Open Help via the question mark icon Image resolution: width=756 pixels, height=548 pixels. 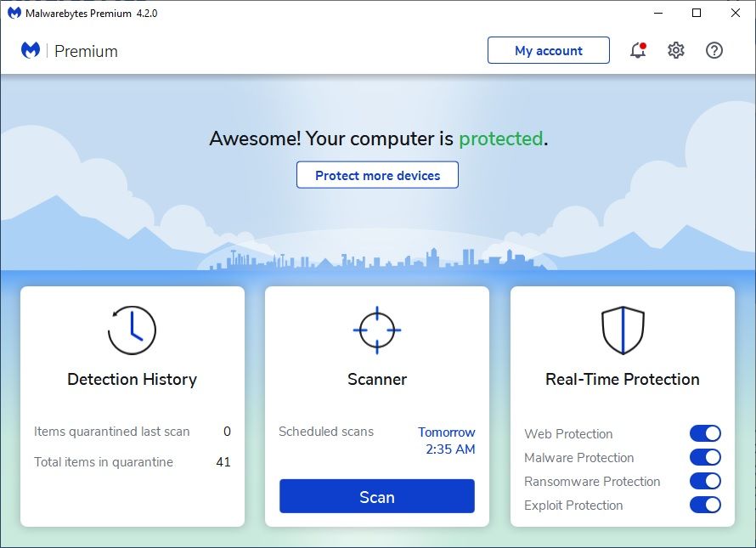coord(714,50)
